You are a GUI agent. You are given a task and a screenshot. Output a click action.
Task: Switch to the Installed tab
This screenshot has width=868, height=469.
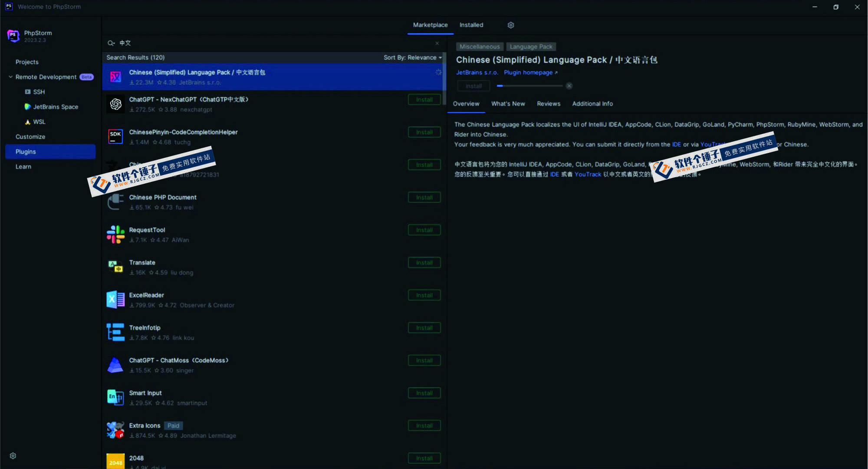471,25
